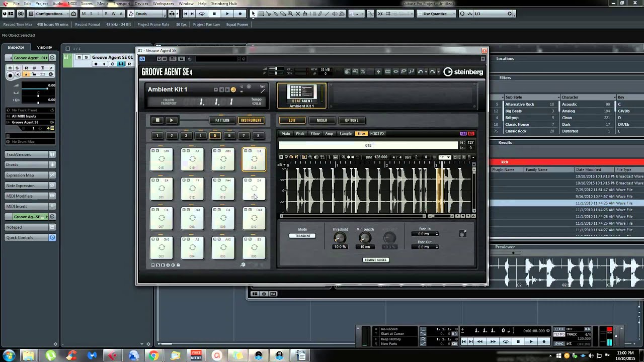
Task: Toggle Read automation in plug-in header
Action: click(x=159, y=59)
